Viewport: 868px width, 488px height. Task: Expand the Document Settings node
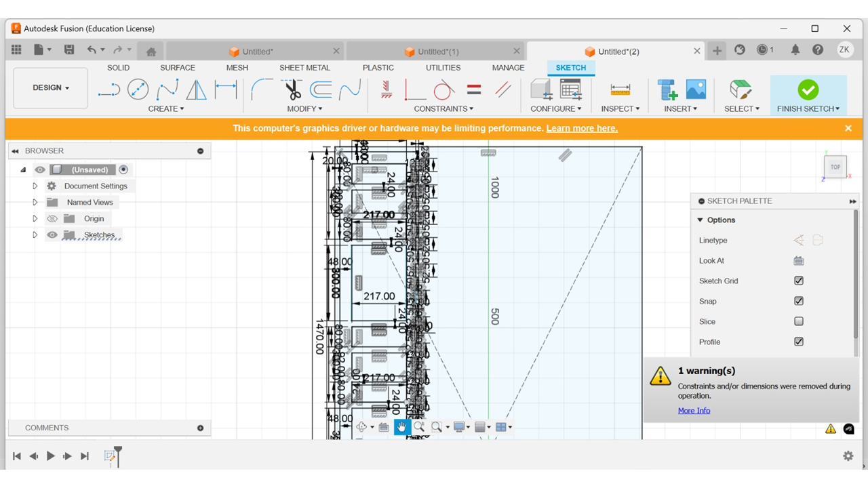(x=35, y=186)
